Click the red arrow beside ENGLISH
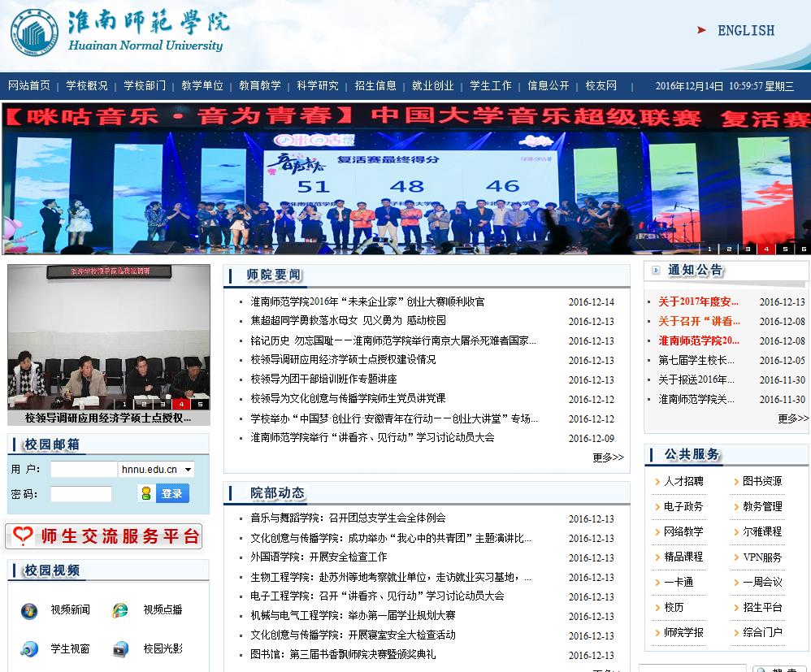811x672 pixels. pyautogui.click(x=701, y=30)
